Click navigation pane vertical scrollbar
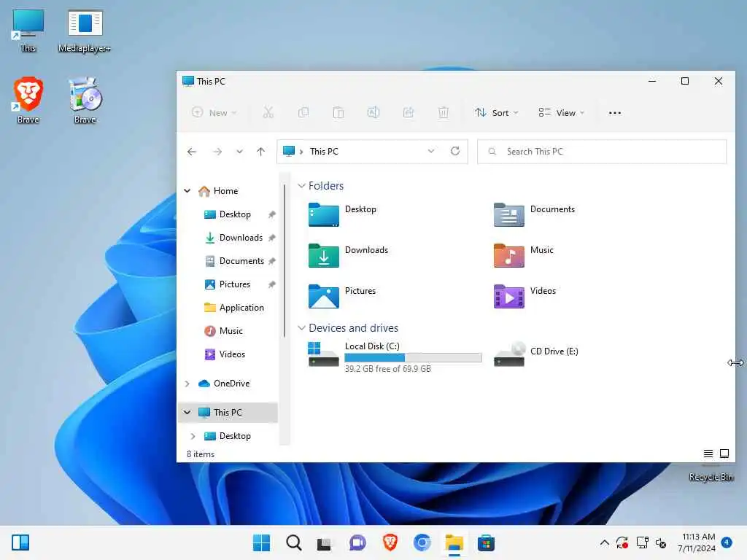The height and width of the screenshot is (560, 747). coord(285,260)
